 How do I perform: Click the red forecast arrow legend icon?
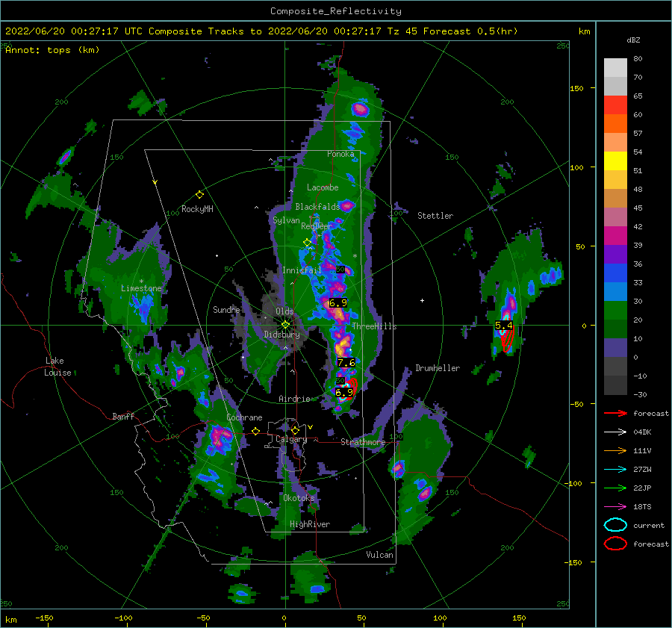(615, 413)
